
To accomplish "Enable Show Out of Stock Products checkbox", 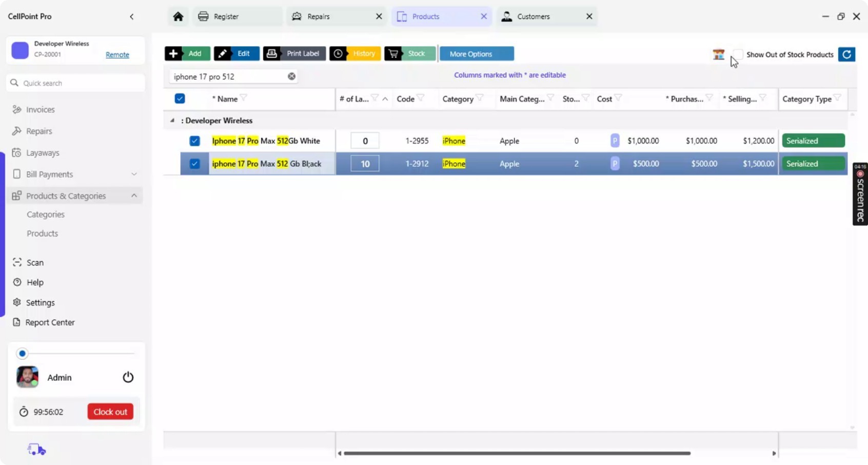I will pos(738,54).
